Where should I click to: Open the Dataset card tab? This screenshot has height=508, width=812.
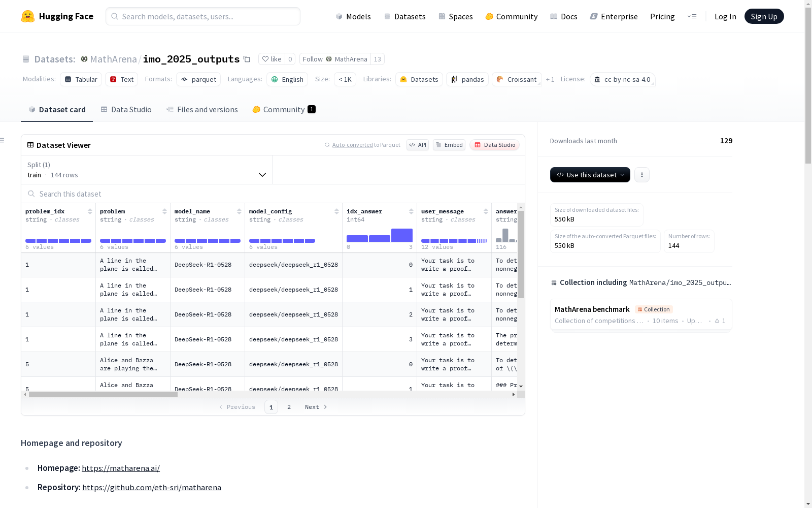[57, 110]
